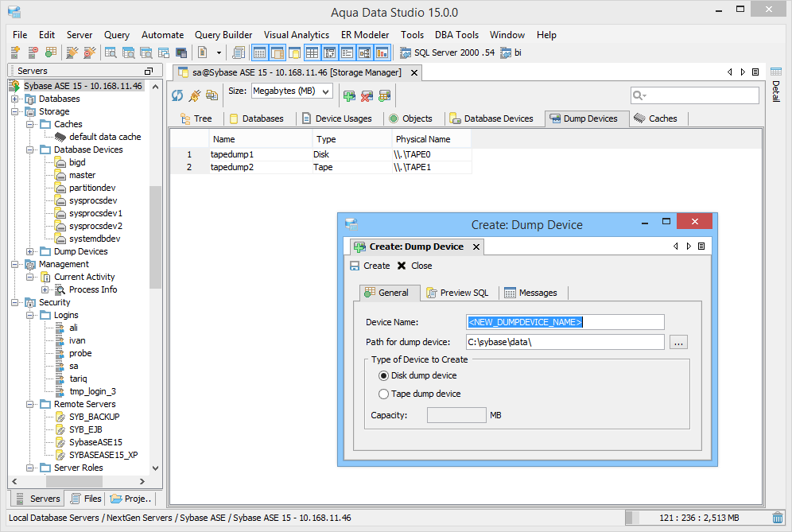
Task: Click the Refresh icon in Storage Manager toolbar
Action: coord(177,95)
